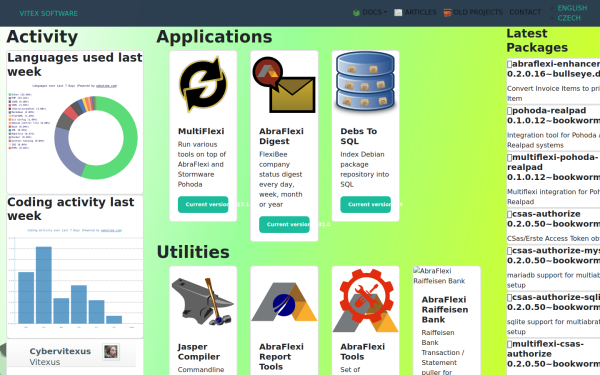Open the Debs To SQL card title
600x375 pixels.
click(x=359, y=136)
